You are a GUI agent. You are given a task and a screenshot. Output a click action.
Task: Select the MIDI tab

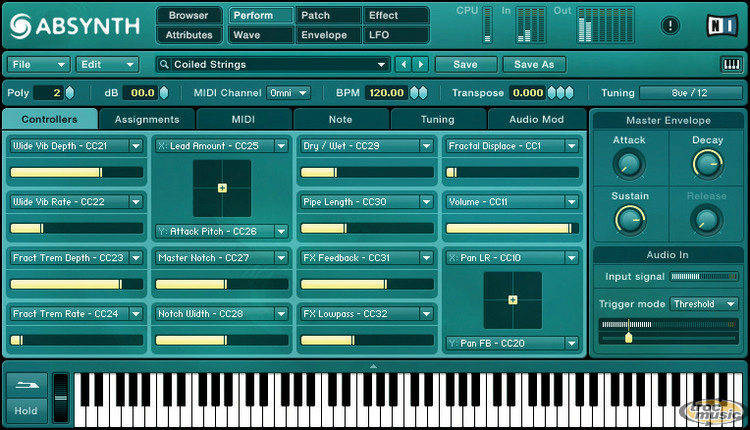point(244,119)
